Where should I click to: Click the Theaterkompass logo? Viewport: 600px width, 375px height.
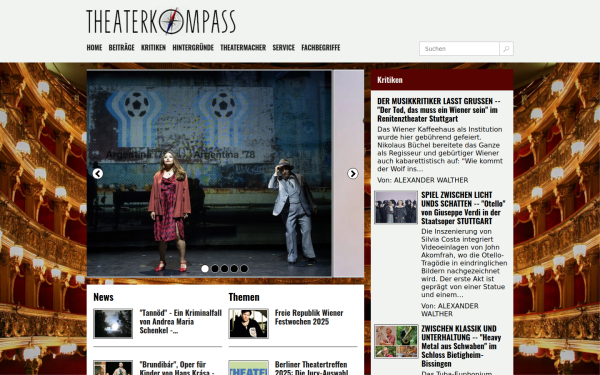tap(161, 21)
